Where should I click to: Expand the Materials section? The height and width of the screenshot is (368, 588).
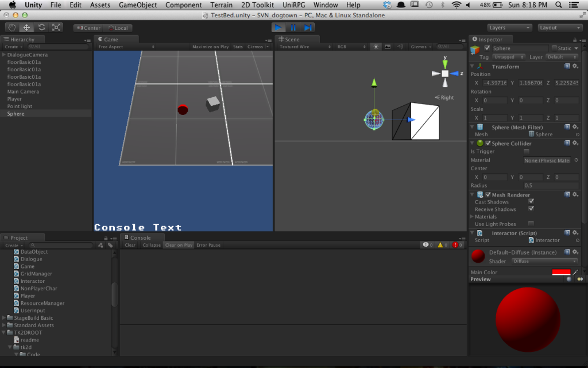(472, 217)
